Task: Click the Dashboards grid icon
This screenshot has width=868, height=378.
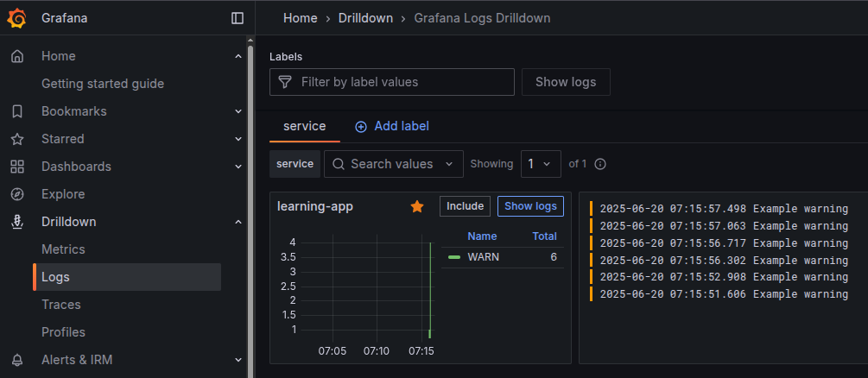Action: coord(18,167)
